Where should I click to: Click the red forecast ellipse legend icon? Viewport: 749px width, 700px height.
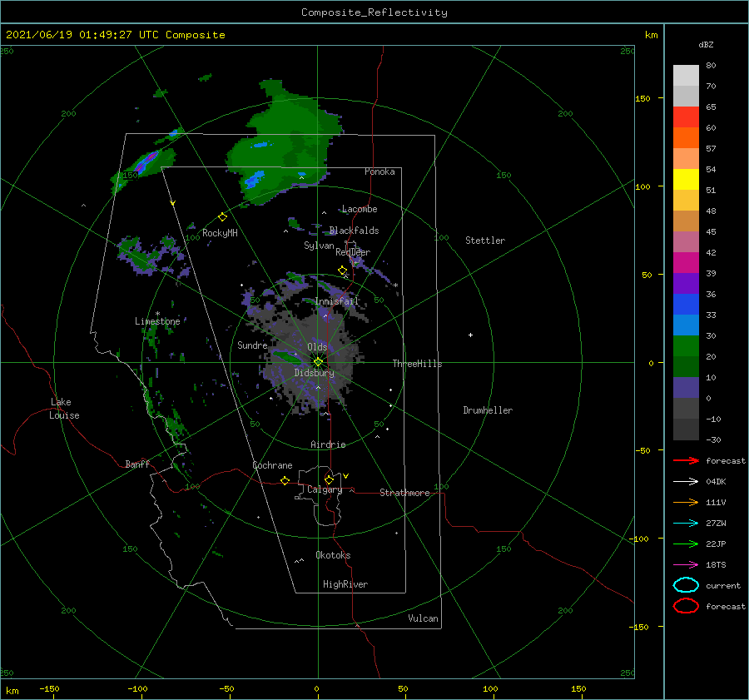(686, 606)
